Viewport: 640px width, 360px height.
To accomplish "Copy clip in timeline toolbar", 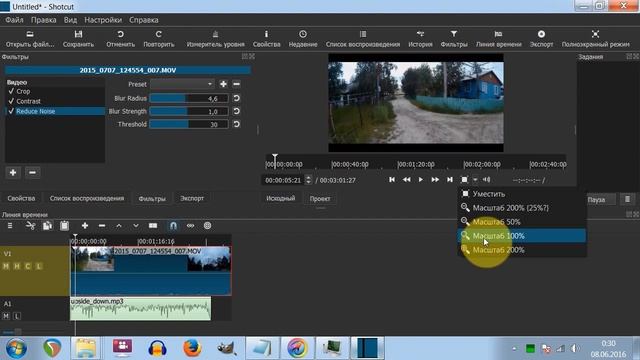I will 47,226.
